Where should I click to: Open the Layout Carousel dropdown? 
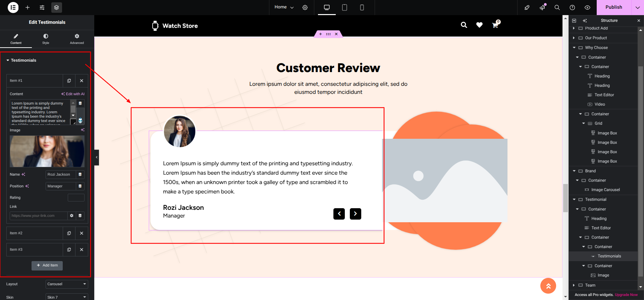click(x=67, y=284)
